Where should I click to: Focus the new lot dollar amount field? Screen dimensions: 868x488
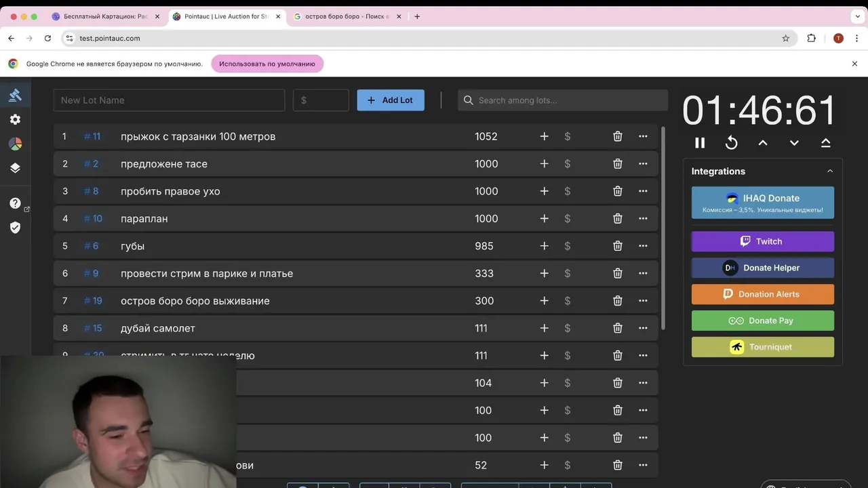[321, 100]
